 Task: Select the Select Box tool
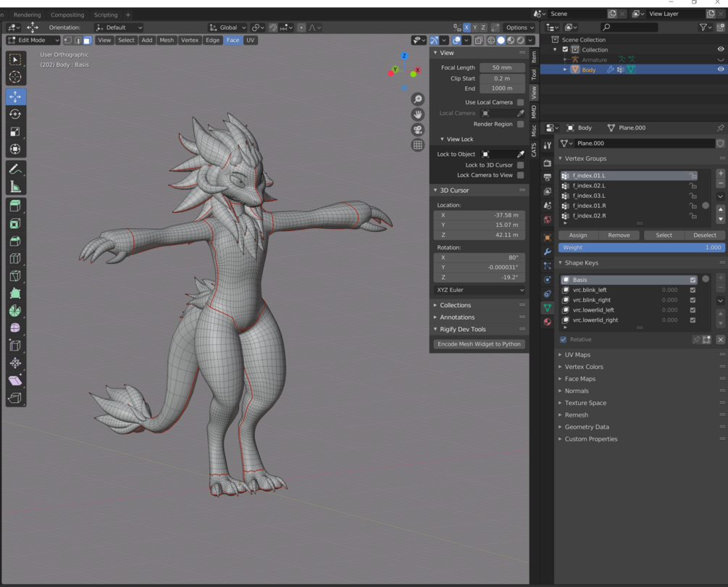pyautogui.click(x=15, y=59)
